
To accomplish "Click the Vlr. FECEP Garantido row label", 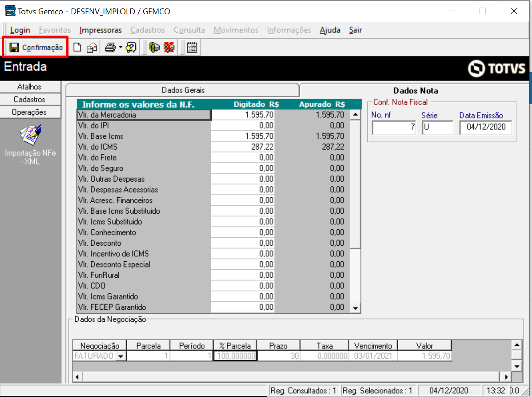I will pyautogui.click(x=144, y=308).
